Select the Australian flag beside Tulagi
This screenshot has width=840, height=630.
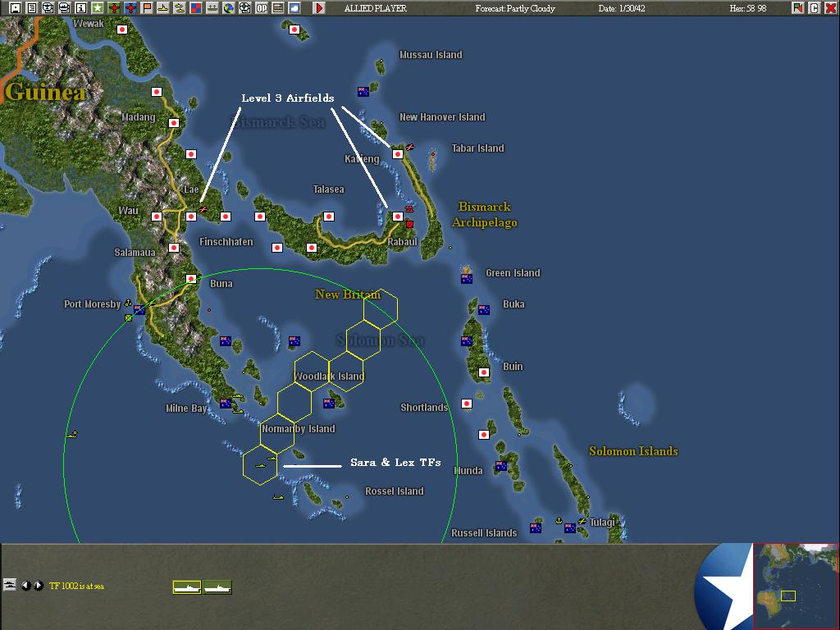coord(570,528)
